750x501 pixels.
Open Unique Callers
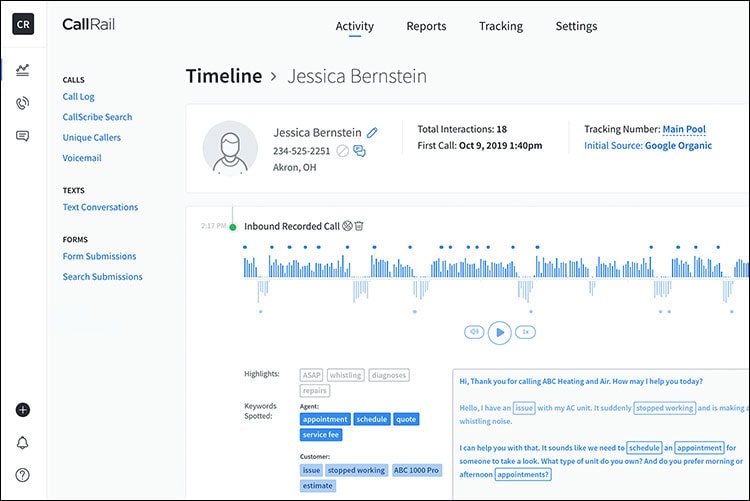91,137
